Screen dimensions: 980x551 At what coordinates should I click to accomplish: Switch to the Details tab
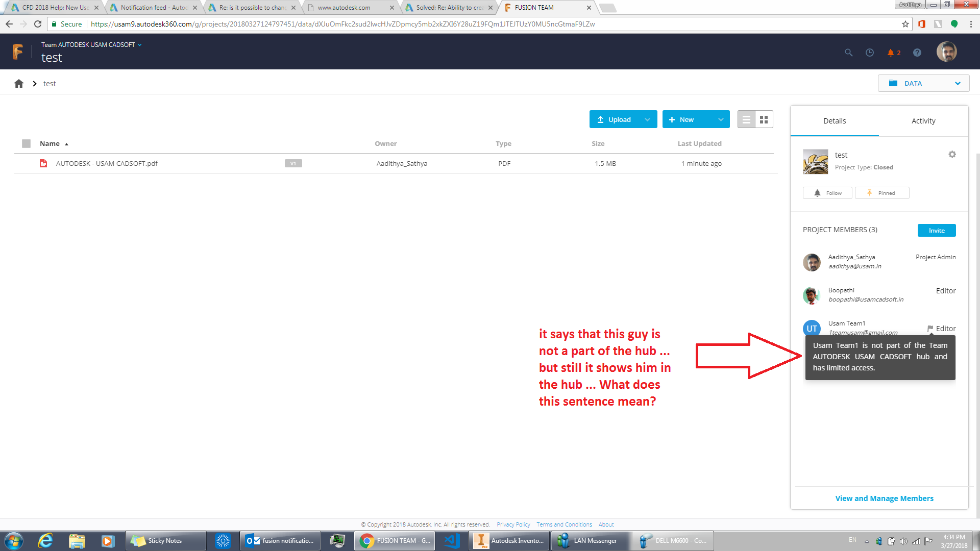click(x=835, y=121)
